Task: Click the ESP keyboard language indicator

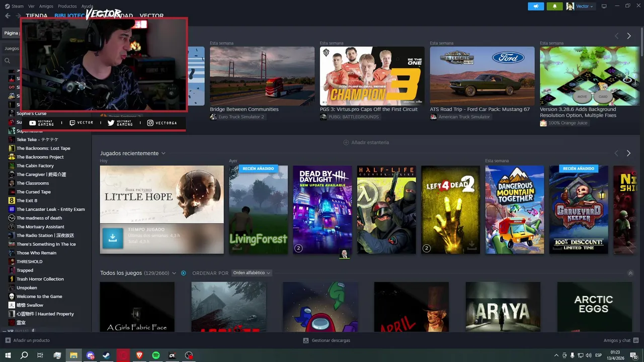Action: [x=599, y=355]
